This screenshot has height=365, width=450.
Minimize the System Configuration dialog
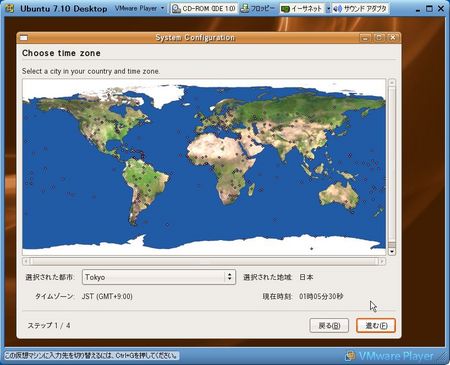pyautogui.click(x=365, y=38)
